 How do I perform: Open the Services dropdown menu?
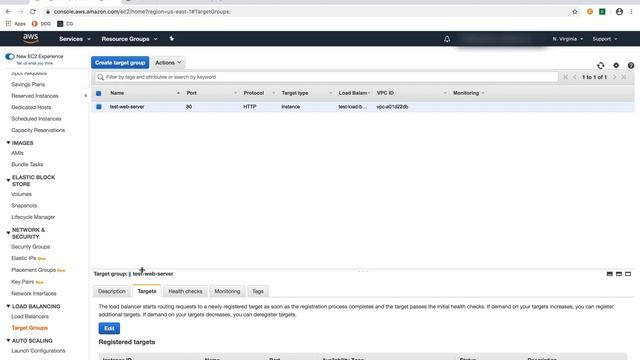coord(75,39)
